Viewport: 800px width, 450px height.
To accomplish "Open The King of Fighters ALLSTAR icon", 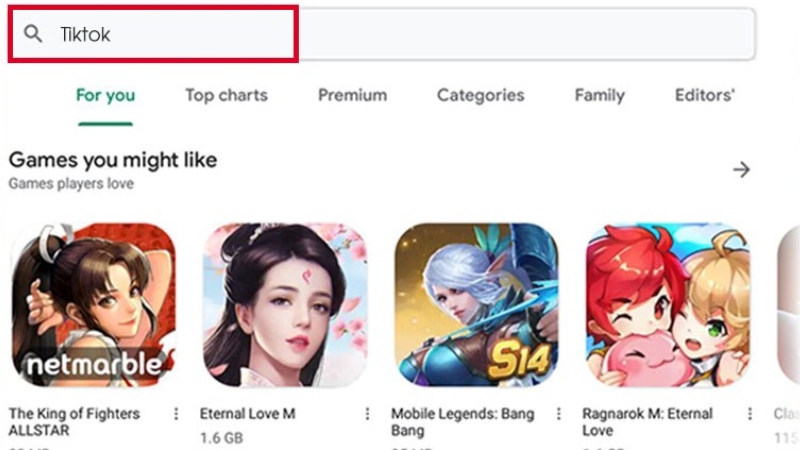I will pos(92,305).
